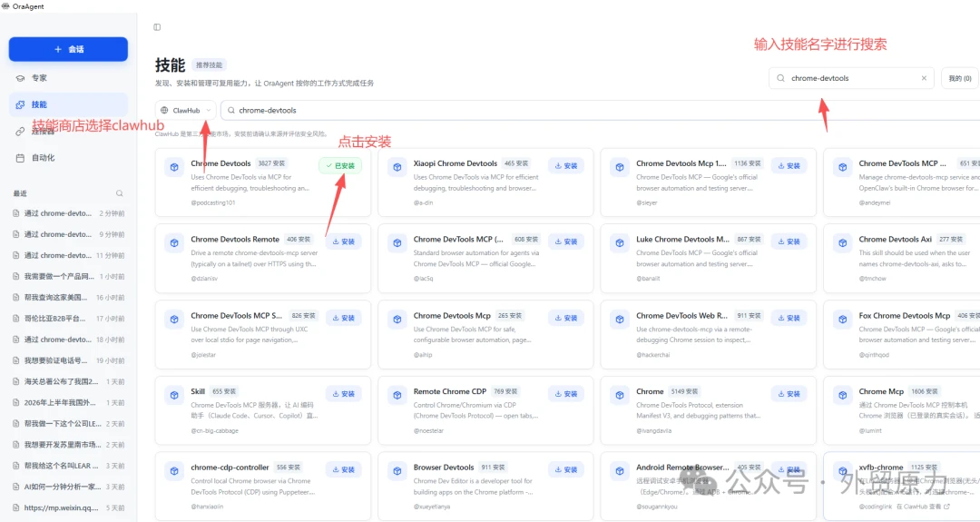Open the Fox Chrome Devtools Mcp card

(x=902, y=334)
